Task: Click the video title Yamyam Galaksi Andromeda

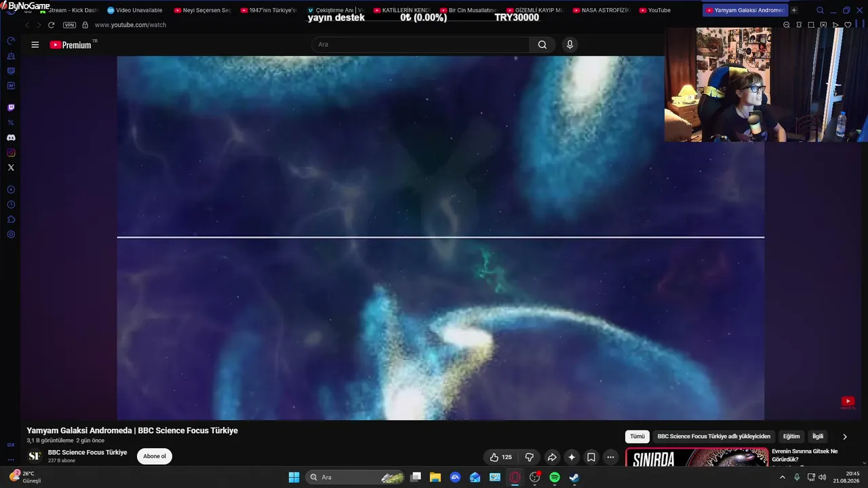Action: pyautogui.click(x=132, y=430)
